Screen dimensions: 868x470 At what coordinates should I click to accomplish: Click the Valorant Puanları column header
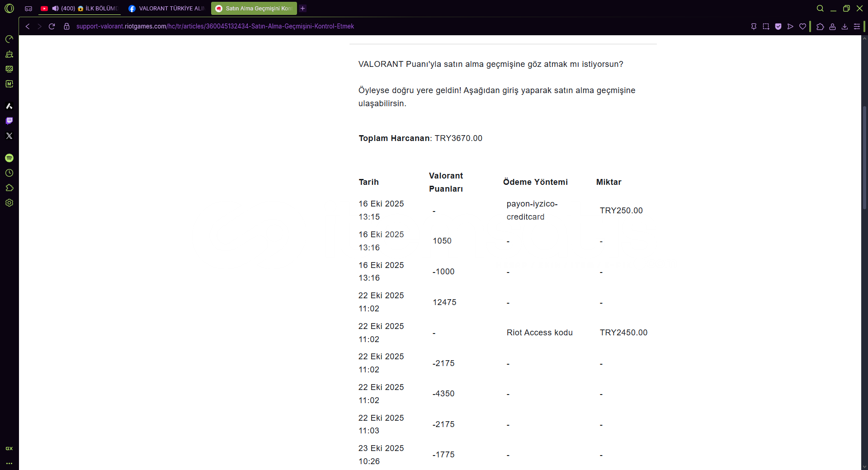point(446,182)
